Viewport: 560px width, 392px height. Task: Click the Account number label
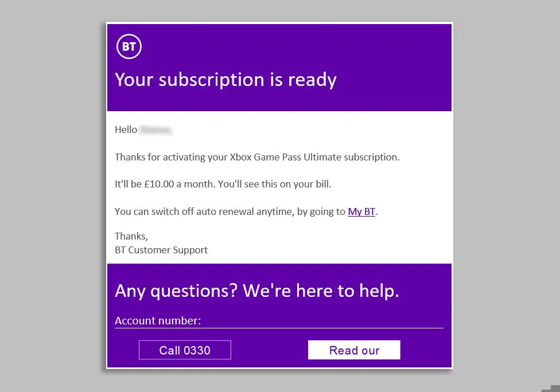pos(158,321)
